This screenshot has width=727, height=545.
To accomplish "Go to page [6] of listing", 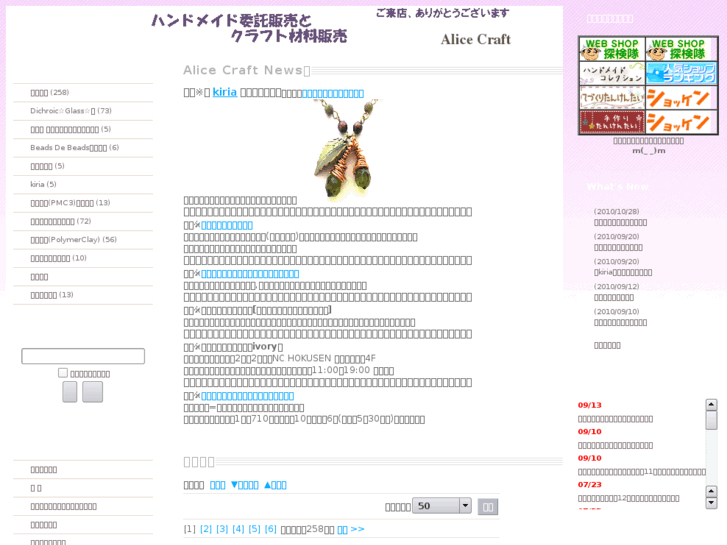I will pyautogui.click(x=271, y=529).
